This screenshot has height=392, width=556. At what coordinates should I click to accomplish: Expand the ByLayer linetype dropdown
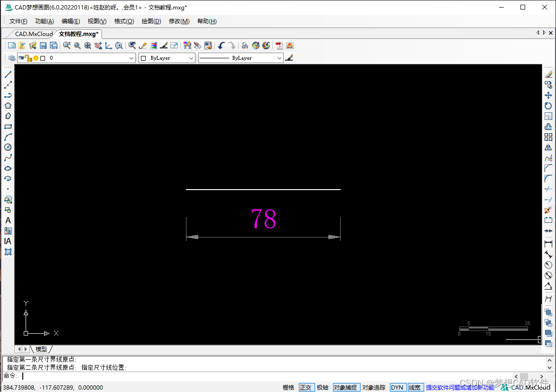coord(279,58)
